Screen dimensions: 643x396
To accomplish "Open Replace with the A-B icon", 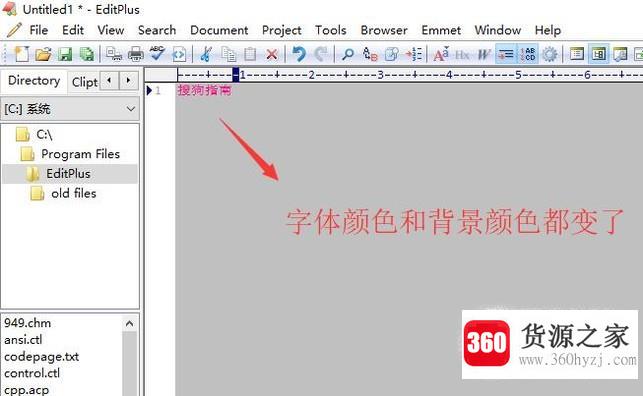I will click(x=370, y=54).
